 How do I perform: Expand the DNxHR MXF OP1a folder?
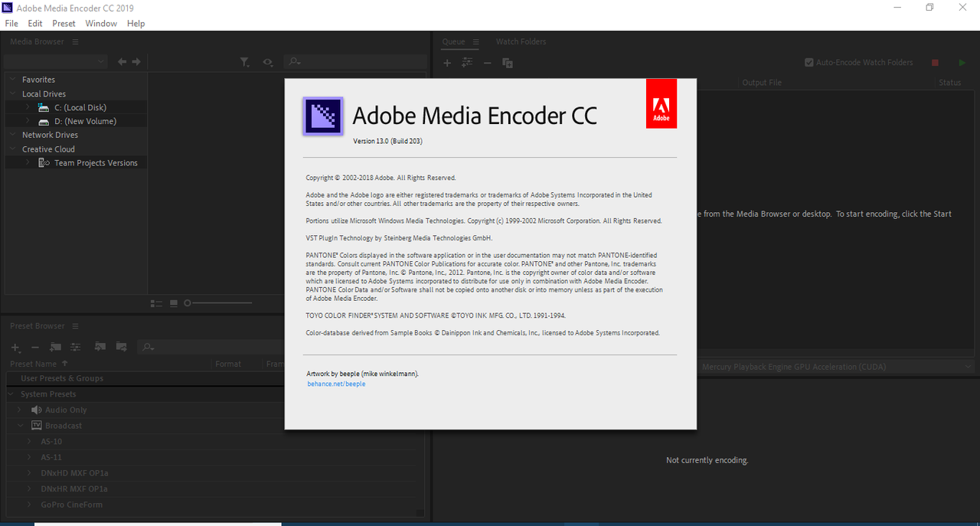pos(30,488)
